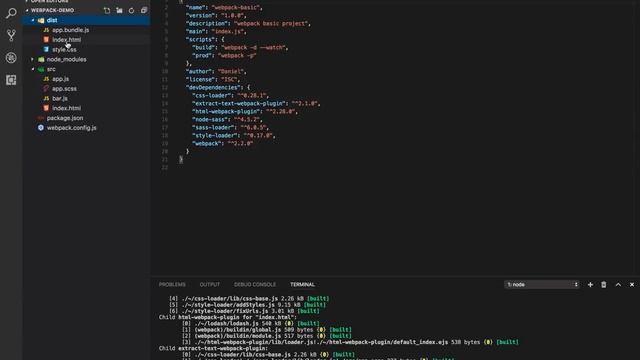
Task: Select the TERMINAL tab
Action: point(302,284)
